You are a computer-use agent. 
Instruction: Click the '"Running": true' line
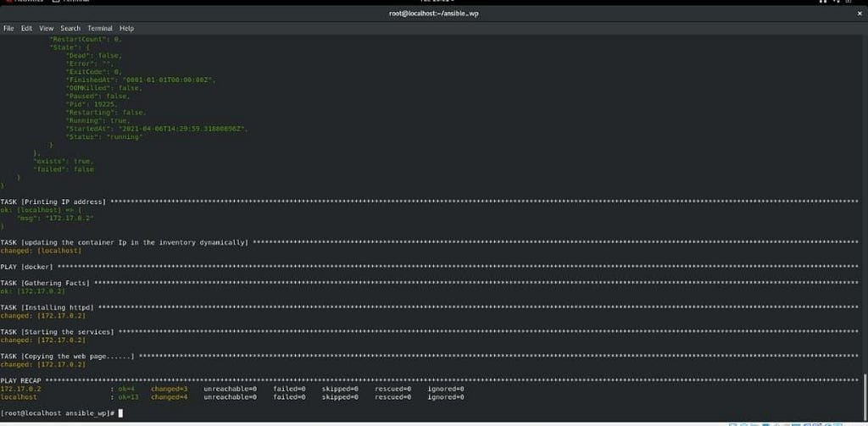98,120
